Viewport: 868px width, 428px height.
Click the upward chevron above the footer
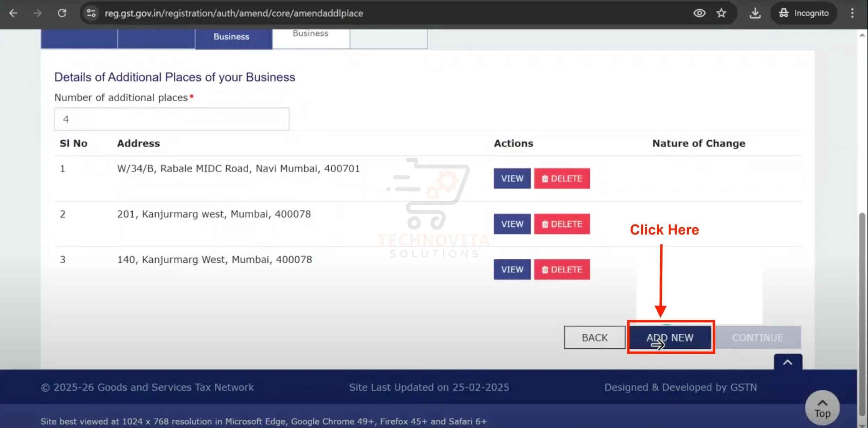(787, 362)
